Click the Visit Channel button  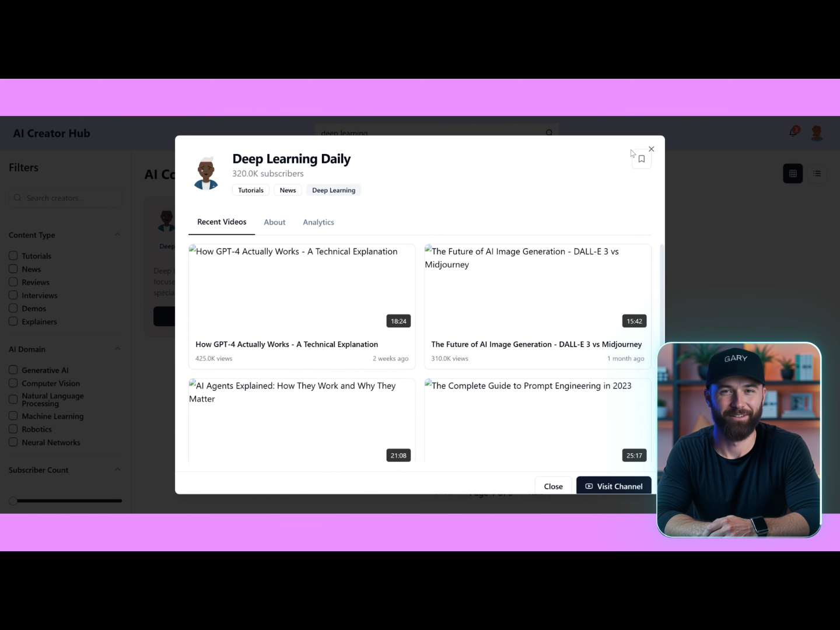[x=614, y=486]
